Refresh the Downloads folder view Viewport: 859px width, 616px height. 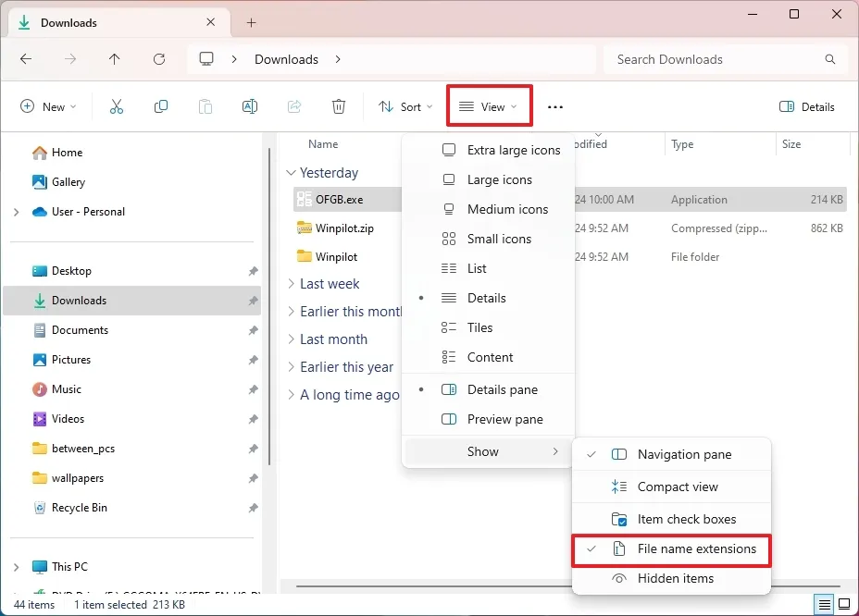tap(158, 58)
